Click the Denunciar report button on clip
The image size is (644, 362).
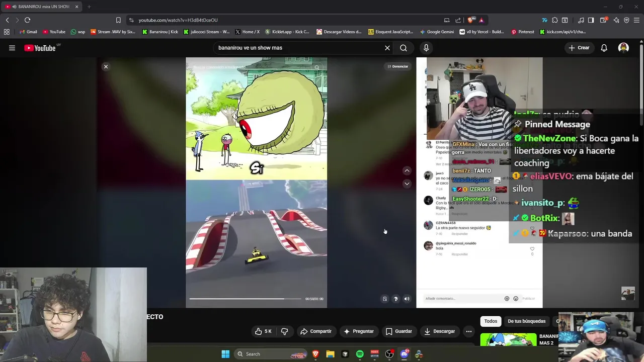(x=397, y=66)
